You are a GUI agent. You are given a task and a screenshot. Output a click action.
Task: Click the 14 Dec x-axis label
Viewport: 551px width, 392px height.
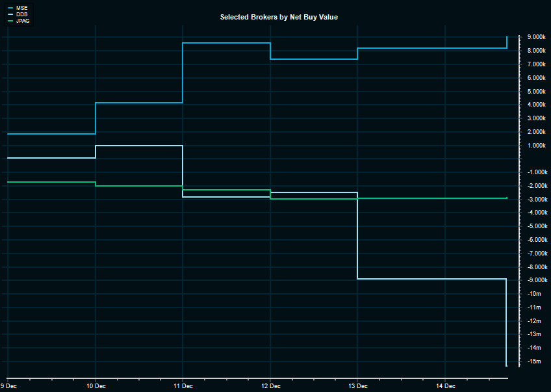click(445, 386)
